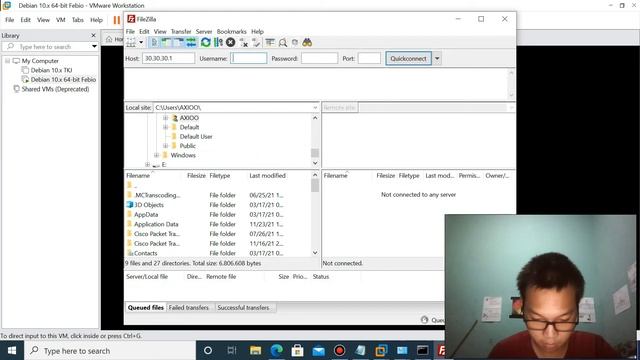Click the Host input field
The height and width of the screenshot is (360, 640).
tap(169, 58)
